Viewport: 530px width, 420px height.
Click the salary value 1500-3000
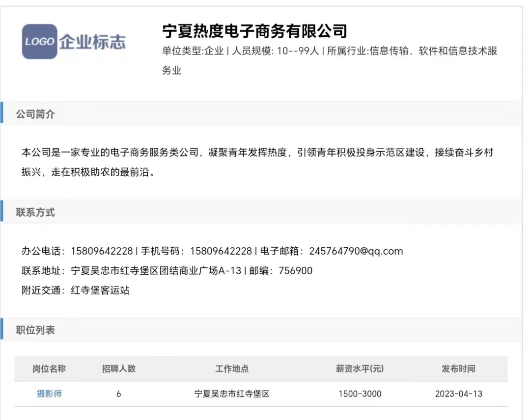(x=360, y=394)
